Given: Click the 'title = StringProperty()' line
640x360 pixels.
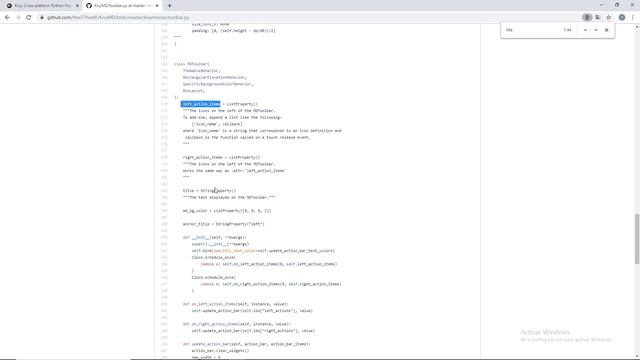Looking at the screenshot, I should [209, 191].
